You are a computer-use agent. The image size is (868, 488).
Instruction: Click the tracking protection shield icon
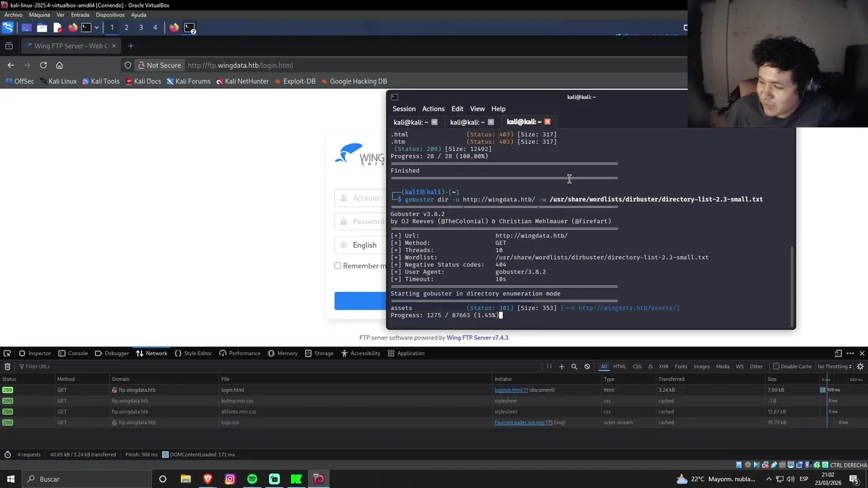pyautogui.click(x=127, y=65)
